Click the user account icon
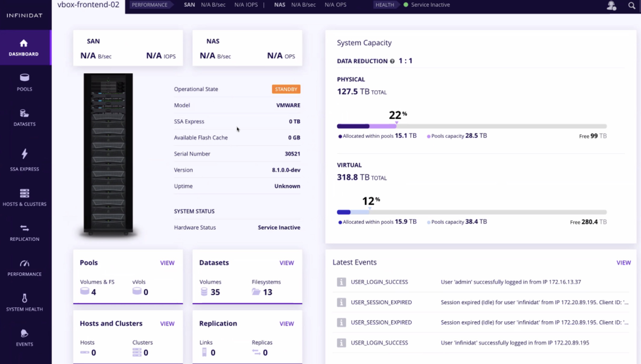This screenshot has height=364, width=641. [611, 5]
